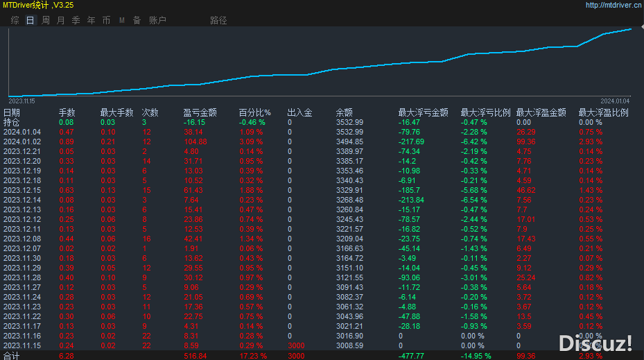
Task: Click max floating loss ratio -6.54 %
Action: [473, 200]
